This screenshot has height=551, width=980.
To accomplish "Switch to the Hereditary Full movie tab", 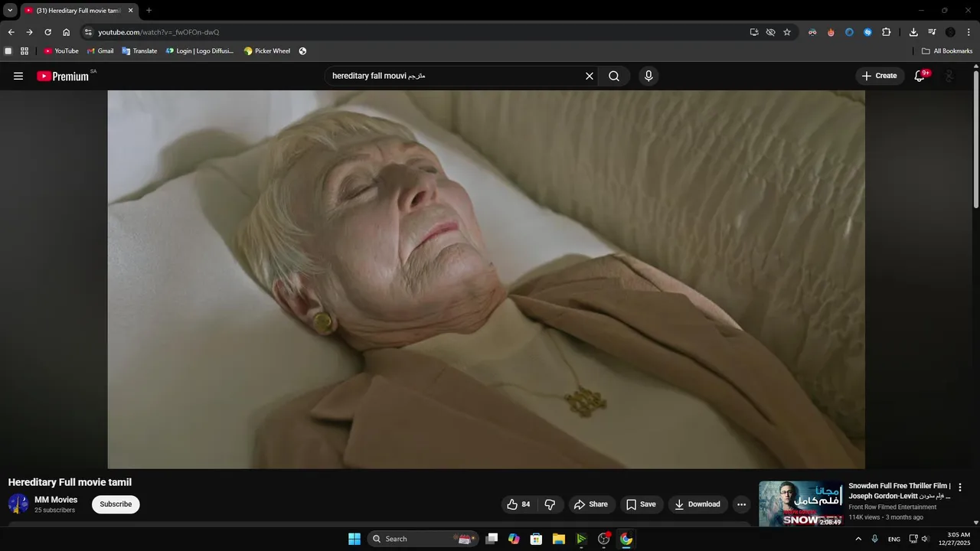I will pos(79,11).
